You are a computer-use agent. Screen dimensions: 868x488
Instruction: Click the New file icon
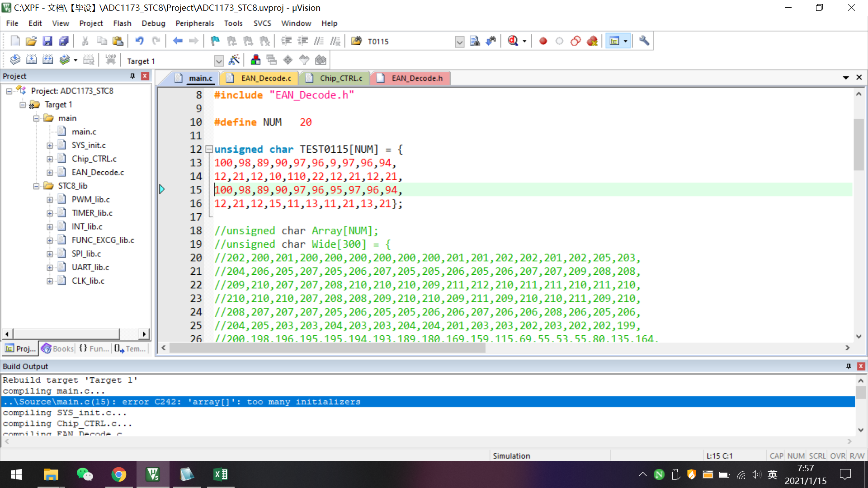click(15, 41)
